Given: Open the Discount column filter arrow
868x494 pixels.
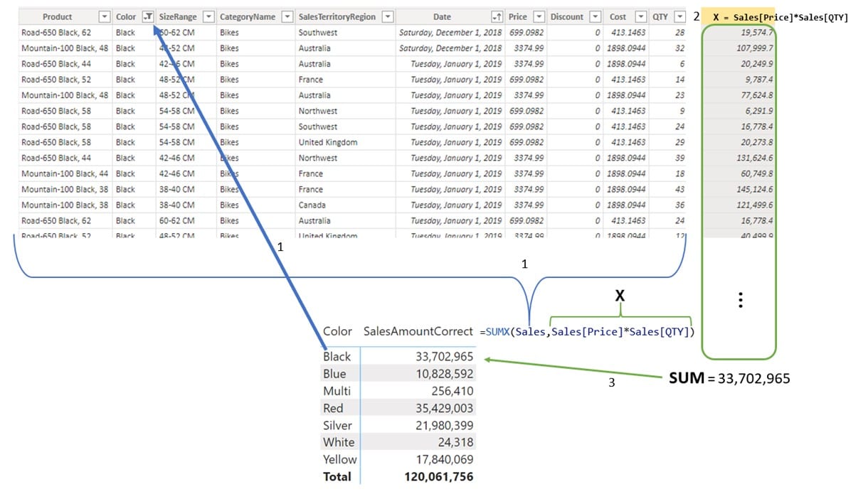Looking at the screenshot, I should pyautogui.click(x=595, y=16).
